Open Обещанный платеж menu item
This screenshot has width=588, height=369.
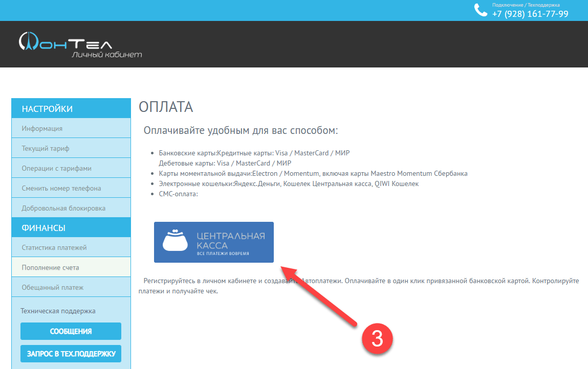pos(71,287)
